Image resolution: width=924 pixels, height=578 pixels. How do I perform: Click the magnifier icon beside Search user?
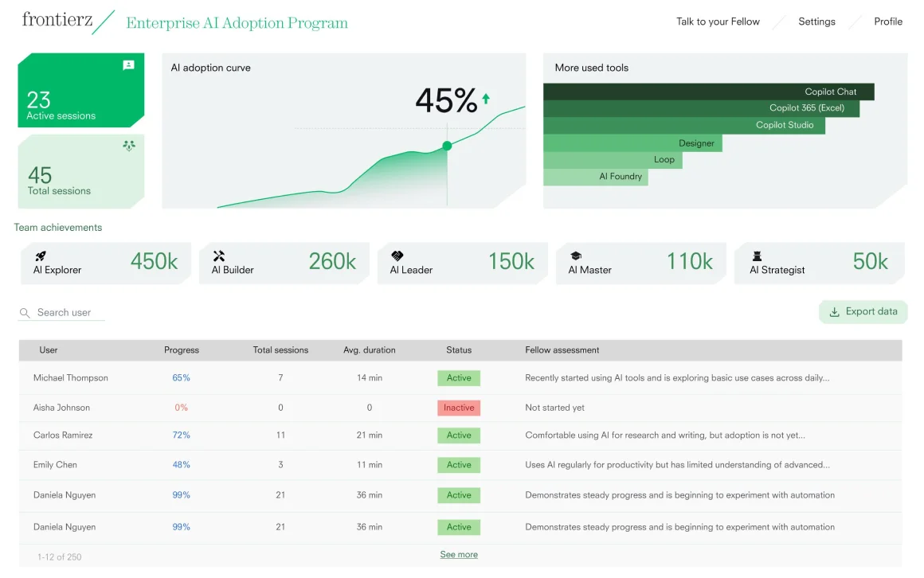[25, 313]
